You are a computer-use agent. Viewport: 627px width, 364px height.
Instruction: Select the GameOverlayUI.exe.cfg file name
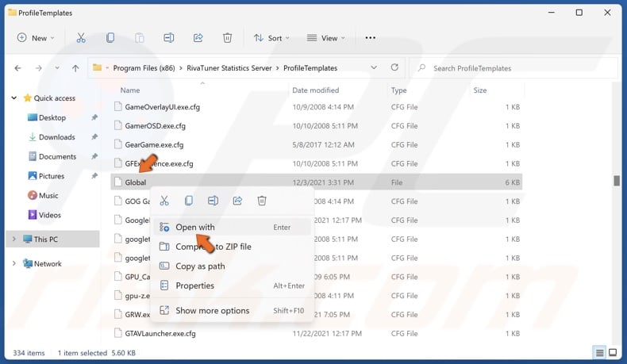tap(163, 107)
